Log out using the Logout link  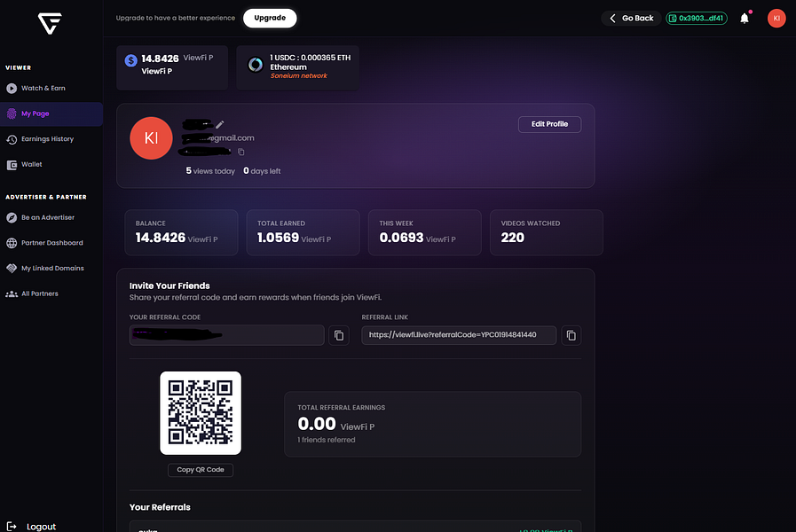pyautogui.click(x=41, y=527)
